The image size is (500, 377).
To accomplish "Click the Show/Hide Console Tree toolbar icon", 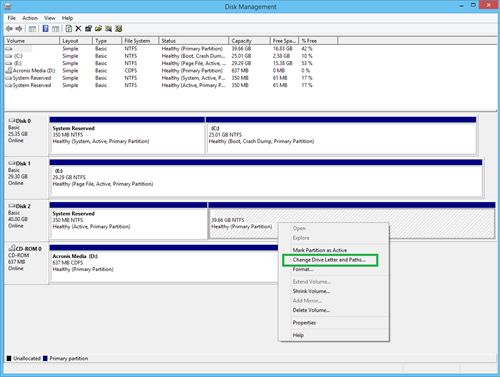I will click(32, 29).
